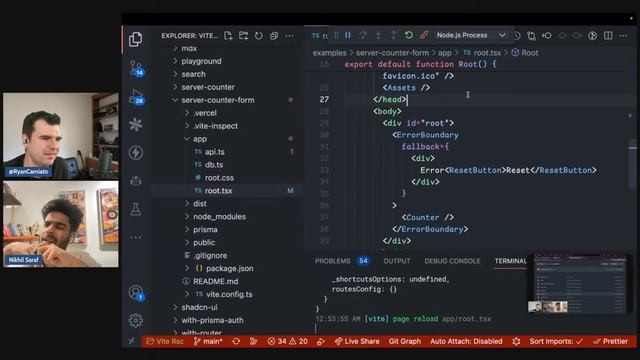Collapse all folders in Explorer
This screenshot has width=640, height=360.
point(274,36)
